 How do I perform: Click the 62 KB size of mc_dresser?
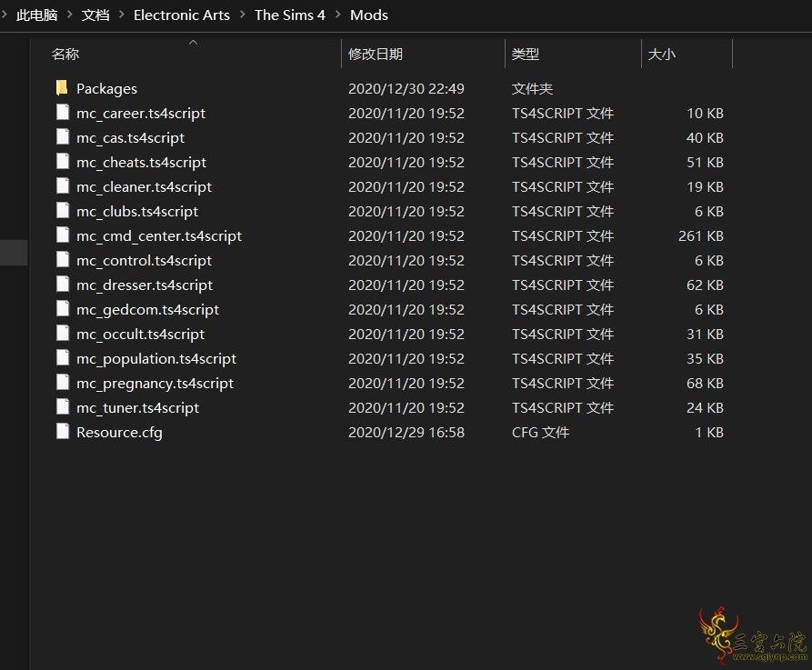706,285
